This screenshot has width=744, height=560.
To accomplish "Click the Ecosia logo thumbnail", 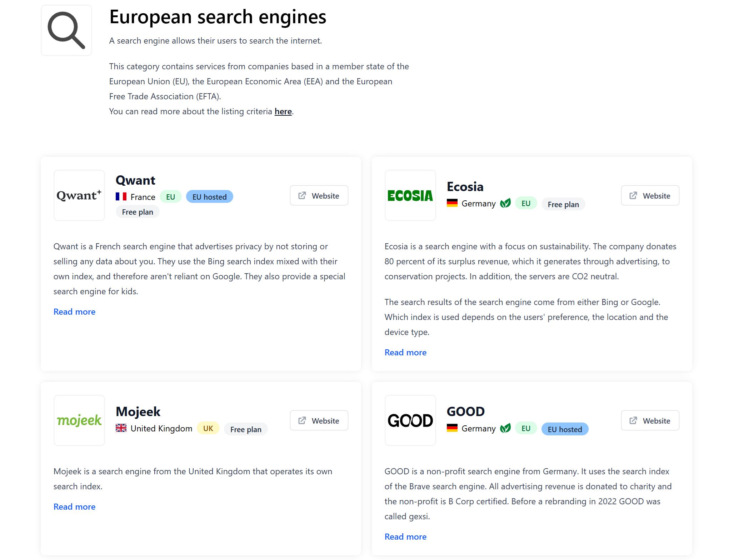I will click(410, 195).
